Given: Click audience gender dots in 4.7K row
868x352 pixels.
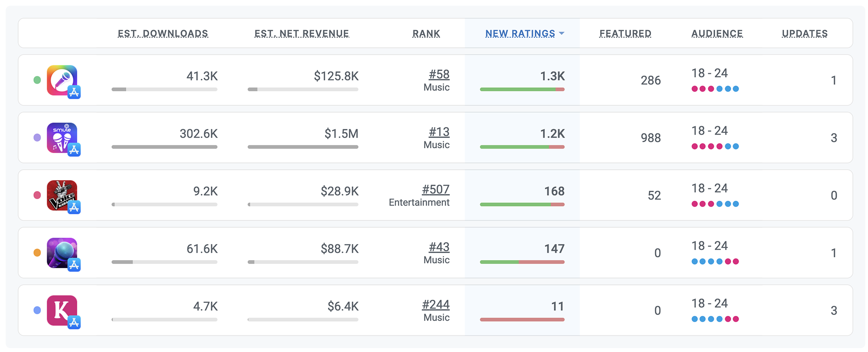Looking at the screenshot, I should pyautogui.click(x=715, y=319).
